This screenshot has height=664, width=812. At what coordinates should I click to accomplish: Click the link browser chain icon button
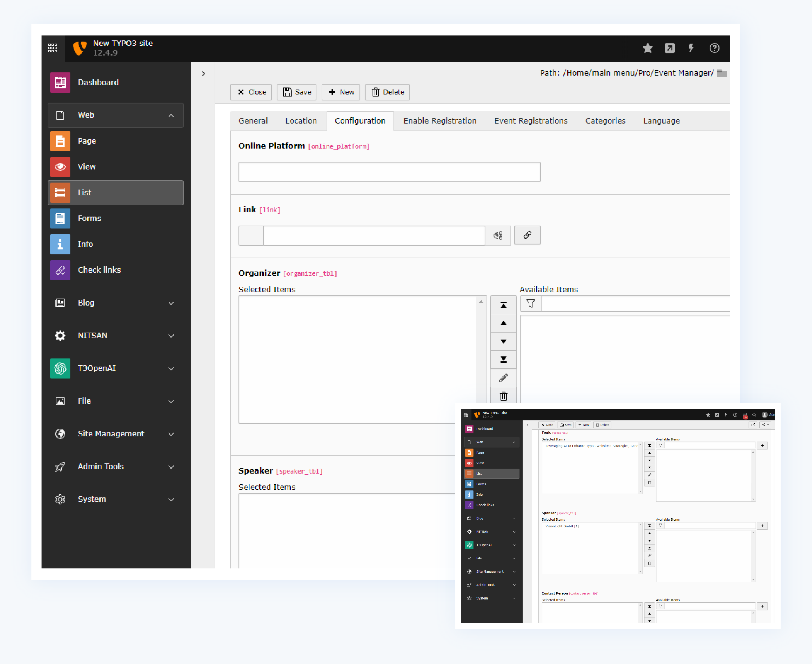[x=527, y=235]
